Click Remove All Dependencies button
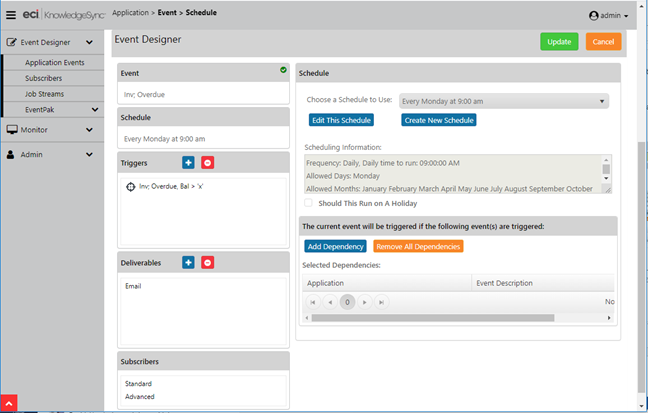648x413 pixels. (x=418, y=246)
